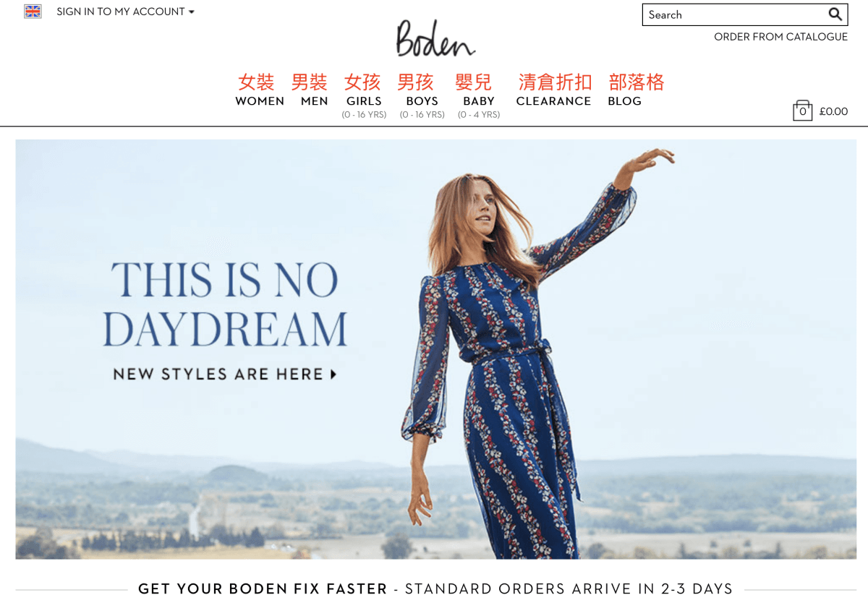Click Order From Catalogue link
The image size is (868, 608).
pos(780,37)
